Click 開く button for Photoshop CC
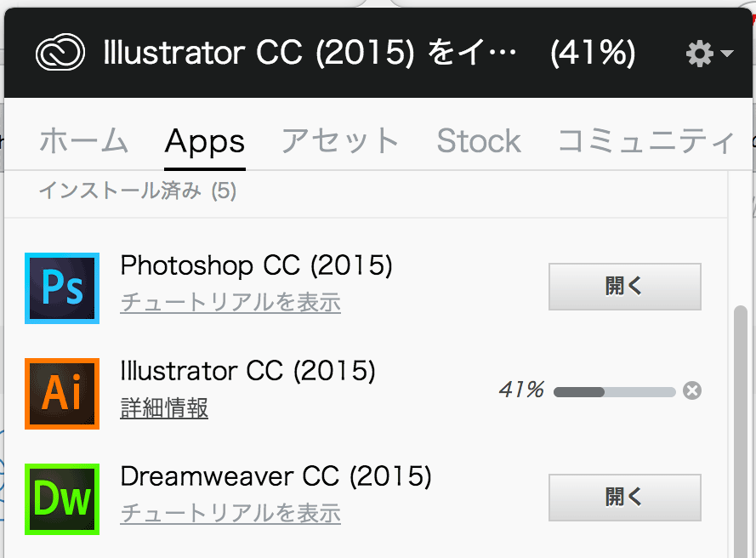Image resolution: width=756 pixels, height=558 pixels. point(625,287)
